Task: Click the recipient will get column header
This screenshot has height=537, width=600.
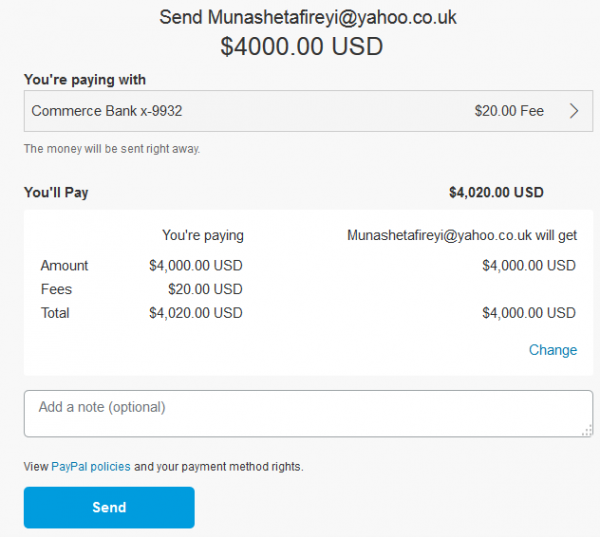Action: point(461,236)
